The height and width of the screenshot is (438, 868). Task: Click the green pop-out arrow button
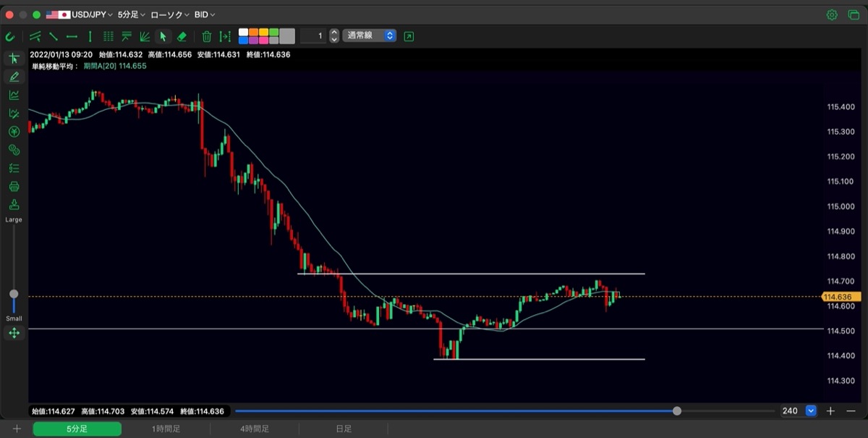(409, 35)
